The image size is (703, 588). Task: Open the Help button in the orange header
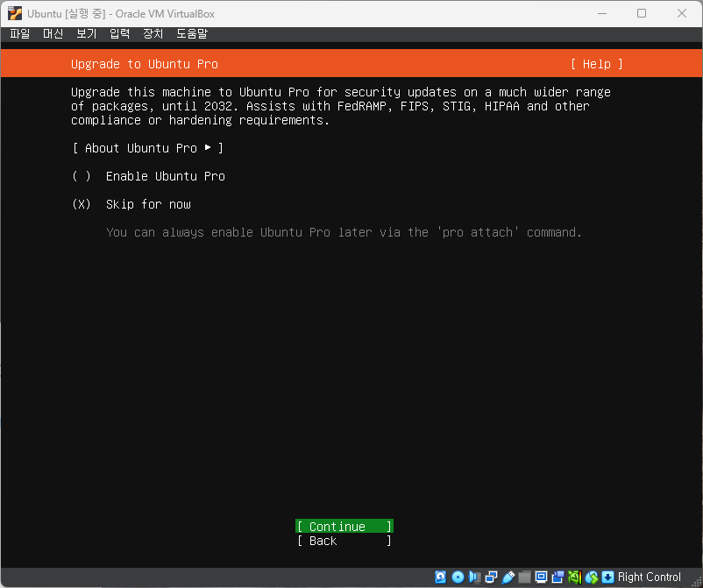pos(597,64)
